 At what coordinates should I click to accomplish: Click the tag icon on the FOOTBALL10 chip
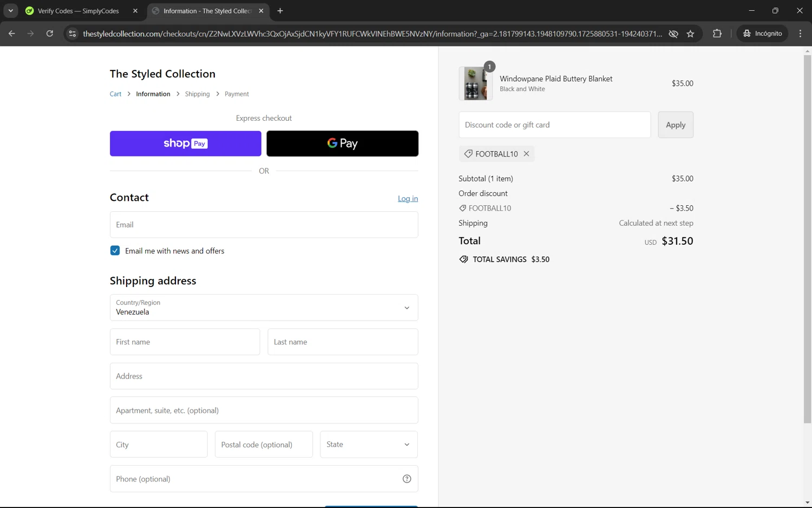468,154
